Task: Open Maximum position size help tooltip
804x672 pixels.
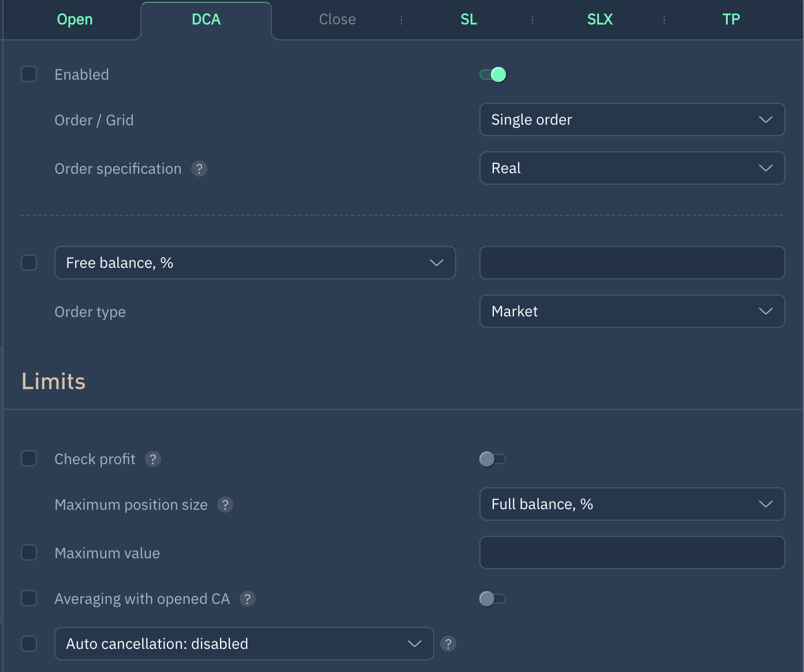Action: click(225, 505)
